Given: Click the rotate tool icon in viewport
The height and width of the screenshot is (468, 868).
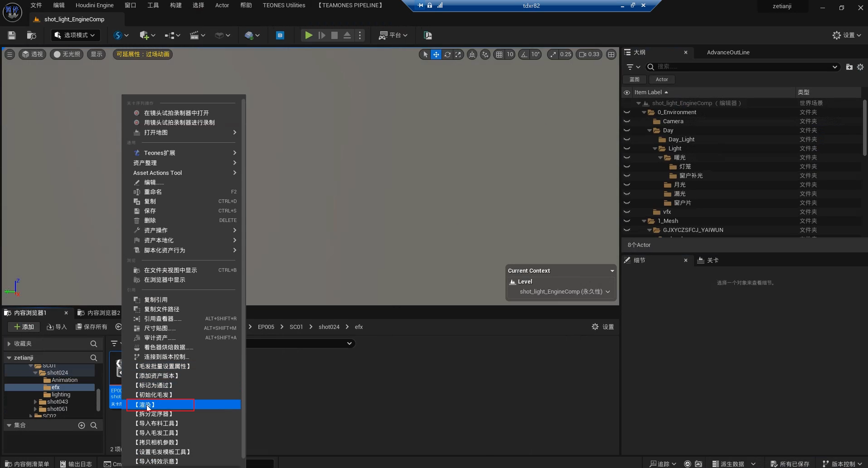Looking at the screenshot, I should pyautogui.click(x=447, y=54).
